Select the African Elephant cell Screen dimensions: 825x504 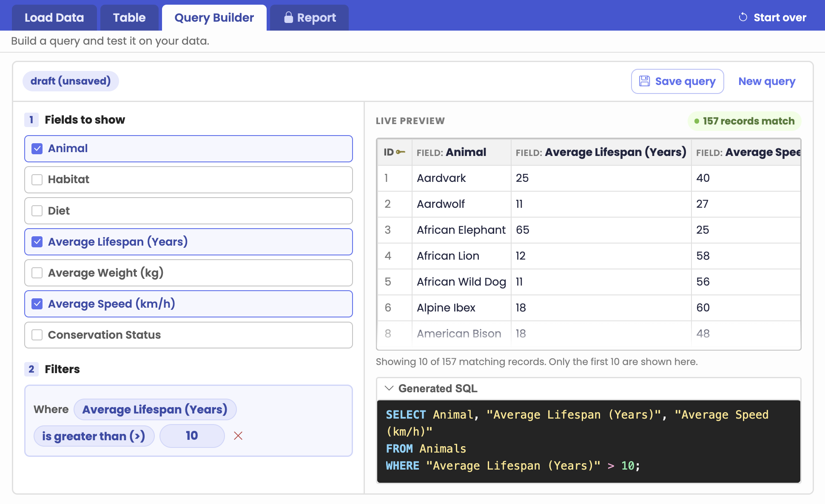click(461, 230)
